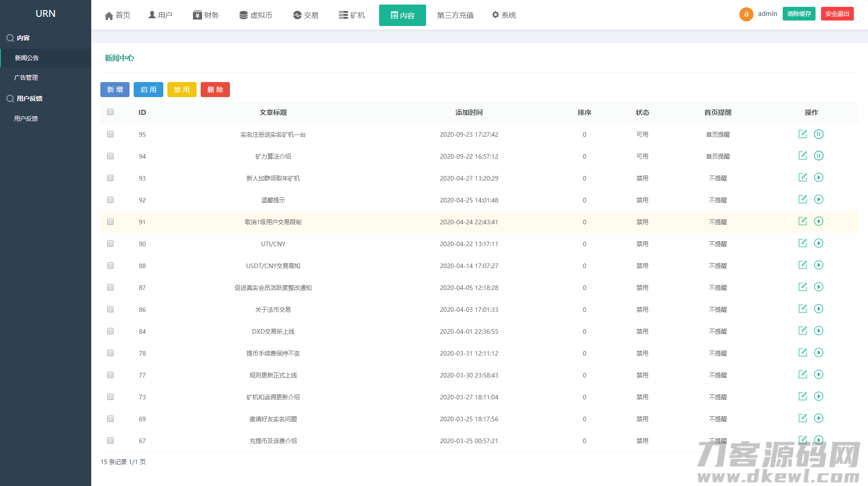Enable article 73 with the play icon

[819, 397]
